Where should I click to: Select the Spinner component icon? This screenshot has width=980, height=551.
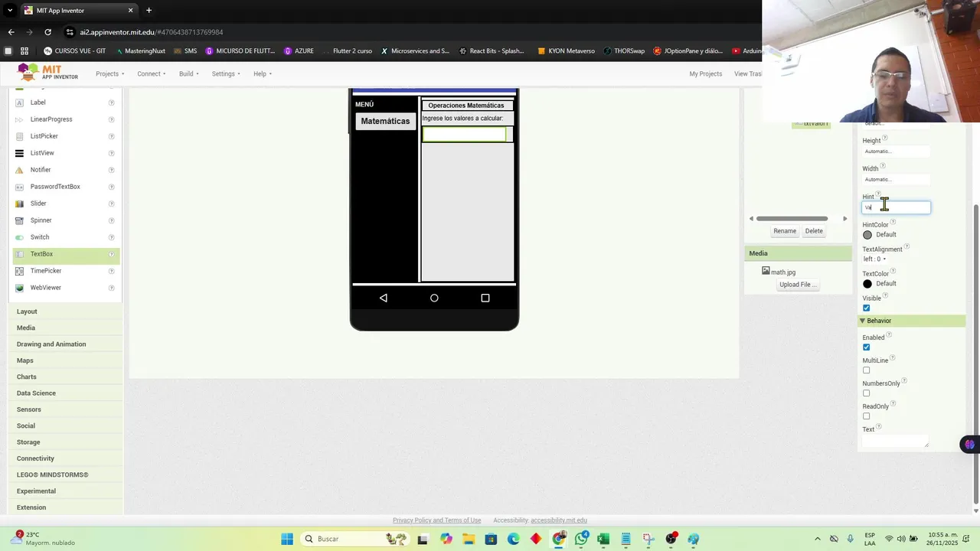[19, 220]
